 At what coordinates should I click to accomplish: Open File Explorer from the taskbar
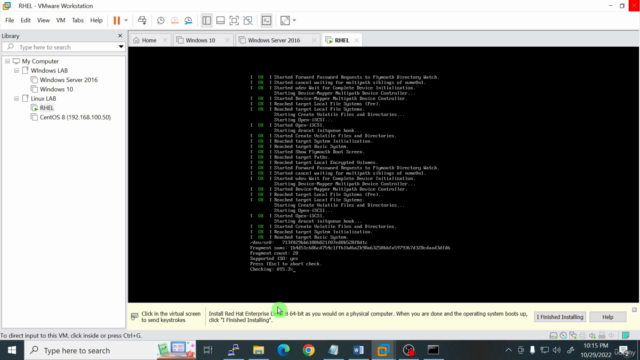(258, 350)
